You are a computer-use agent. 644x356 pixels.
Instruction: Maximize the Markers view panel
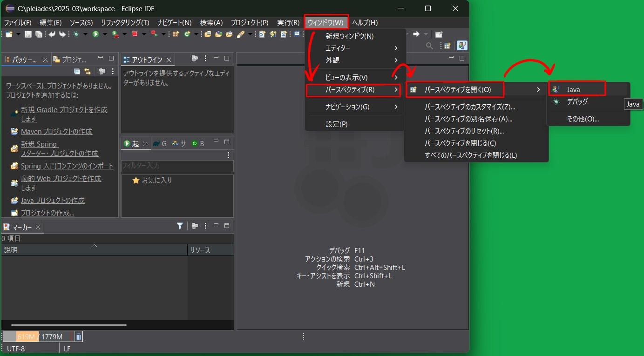click(x=227, y=226)
